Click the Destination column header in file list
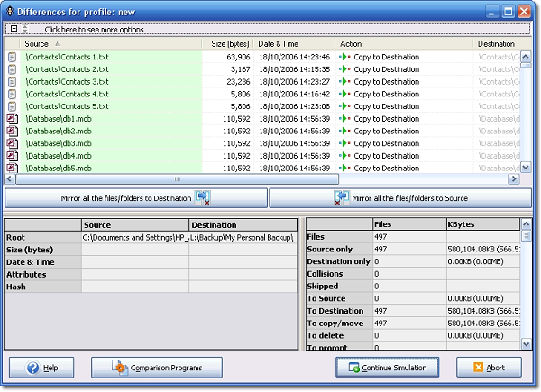 pos(501,44)
